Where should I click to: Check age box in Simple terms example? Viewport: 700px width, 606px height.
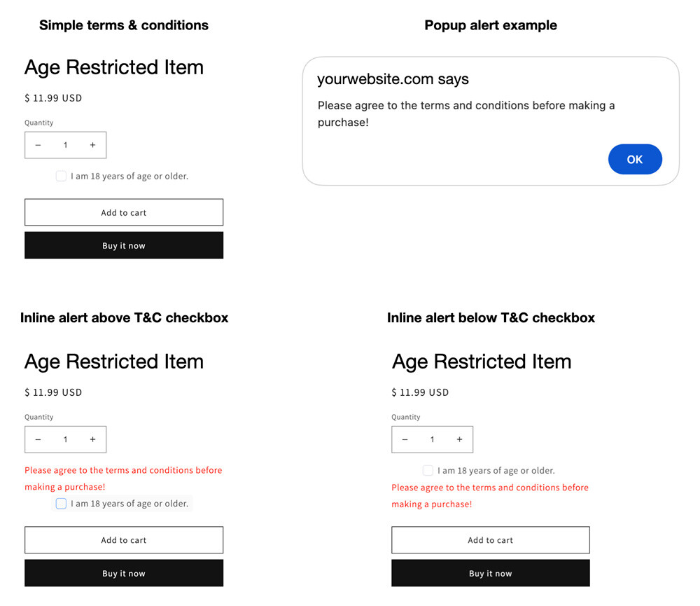tap(61, 176)
